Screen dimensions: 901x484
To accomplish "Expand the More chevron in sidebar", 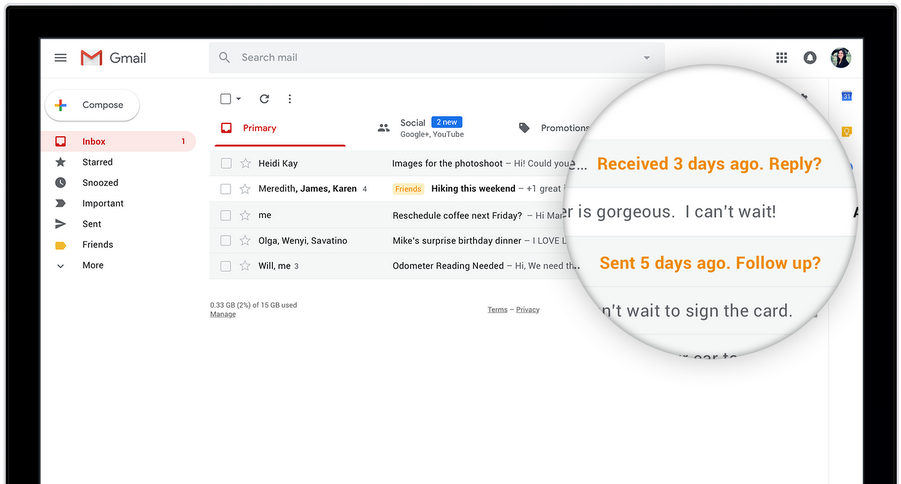I will click(60, 266).
